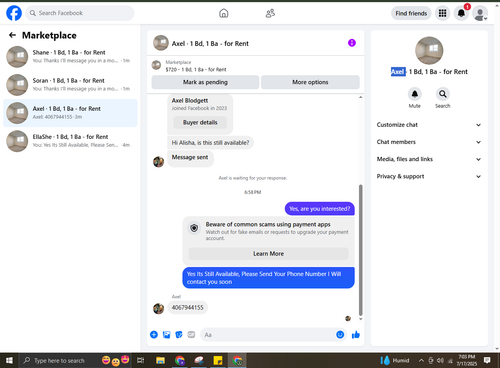The image size is (500, 368).
Task: Expand Customize chat section
Action: [429, 125]
